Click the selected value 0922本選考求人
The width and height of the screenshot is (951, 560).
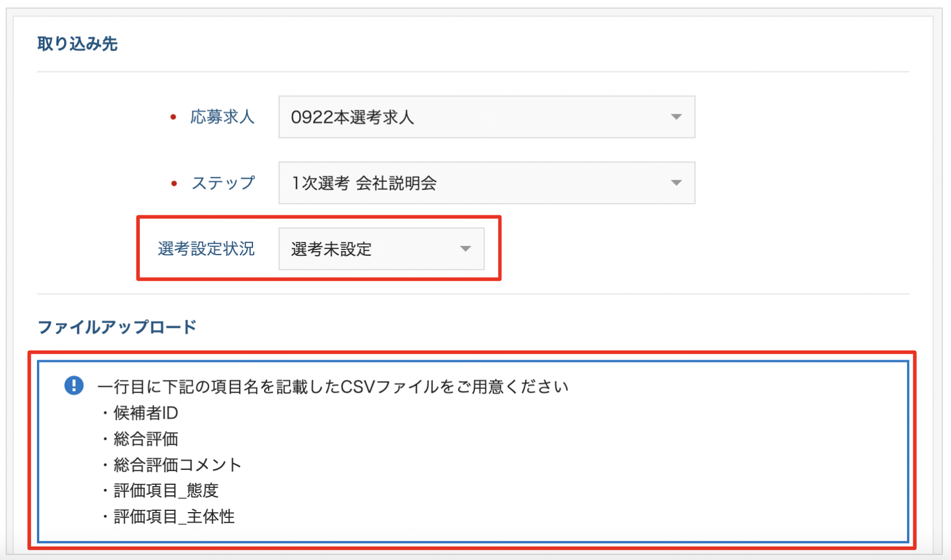pyautogui.click(x=352, y=117)
